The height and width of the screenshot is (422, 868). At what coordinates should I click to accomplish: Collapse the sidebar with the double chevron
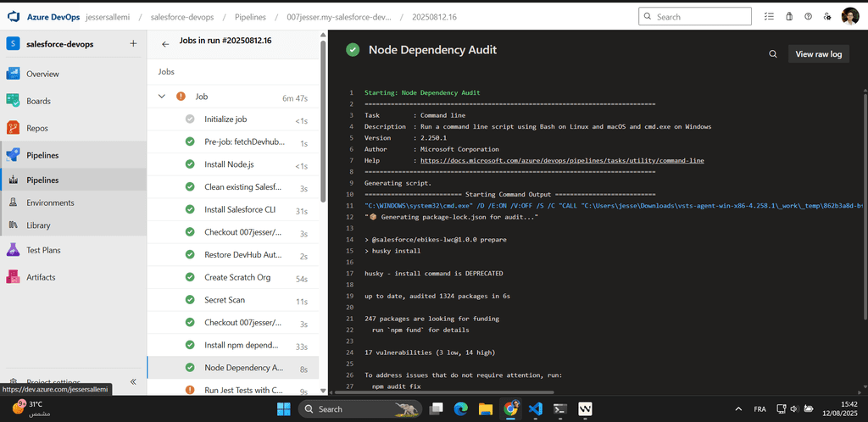pos(133,381)
